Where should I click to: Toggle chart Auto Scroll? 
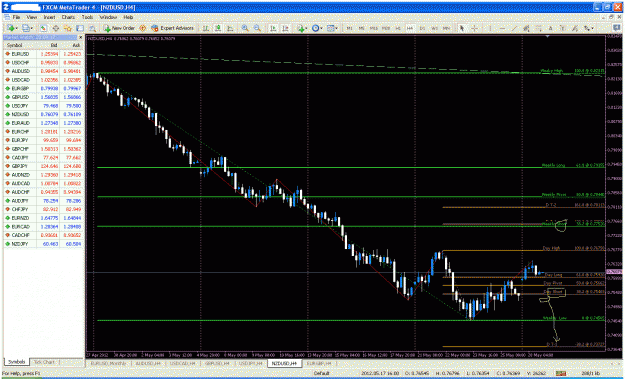pyautogui.click(x=273, y=28)
